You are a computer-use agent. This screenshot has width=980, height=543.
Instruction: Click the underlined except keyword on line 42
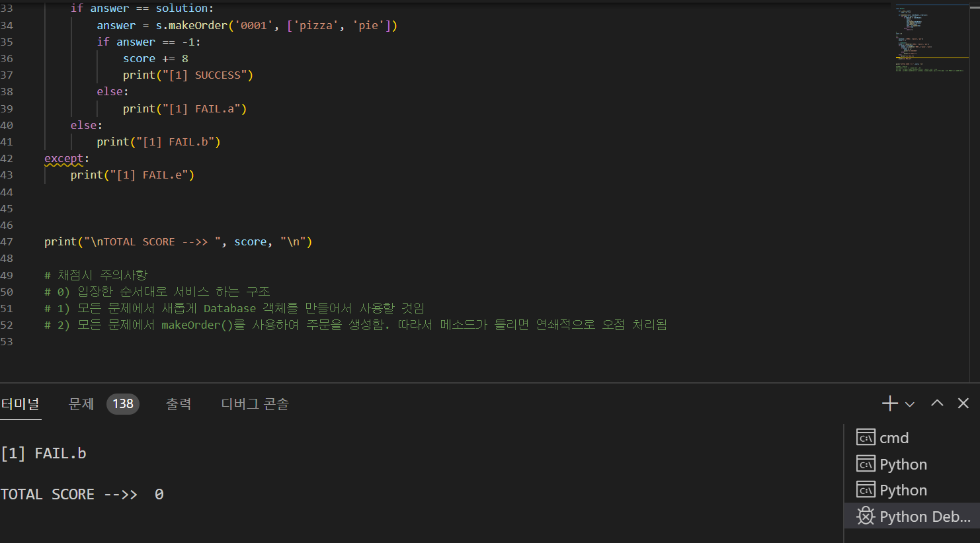[63, 159]
